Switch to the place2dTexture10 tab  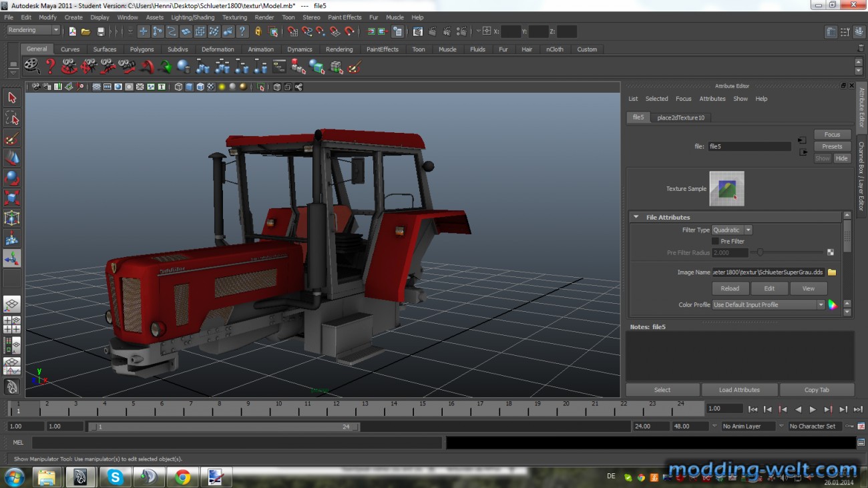pos(680,117)
